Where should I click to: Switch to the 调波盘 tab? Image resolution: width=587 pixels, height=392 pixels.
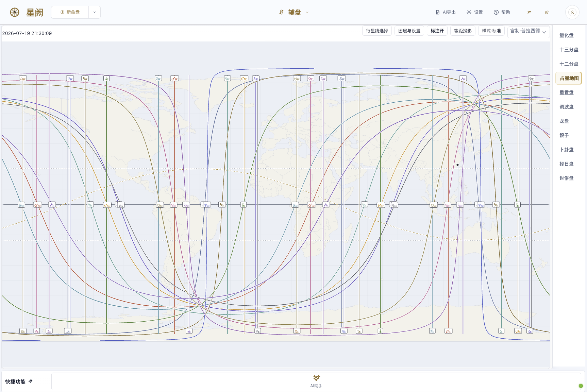pos(567,107)
